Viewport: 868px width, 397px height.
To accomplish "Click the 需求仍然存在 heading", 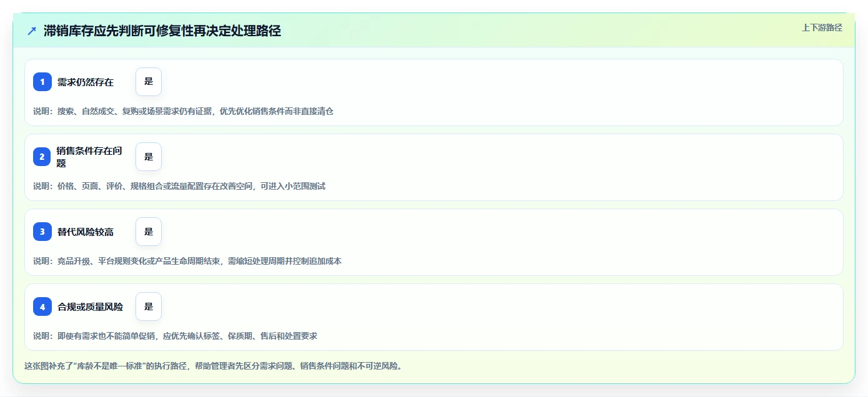I will click(86, 82).
